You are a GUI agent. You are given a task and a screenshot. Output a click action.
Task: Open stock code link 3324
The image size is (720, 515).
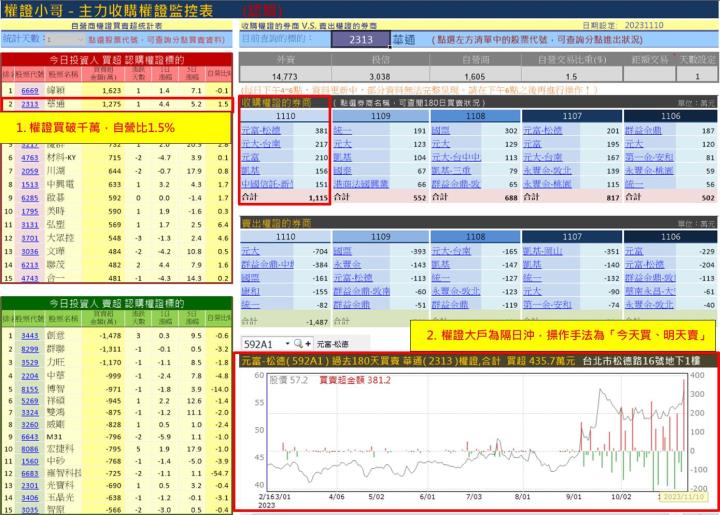pos(30,413)
